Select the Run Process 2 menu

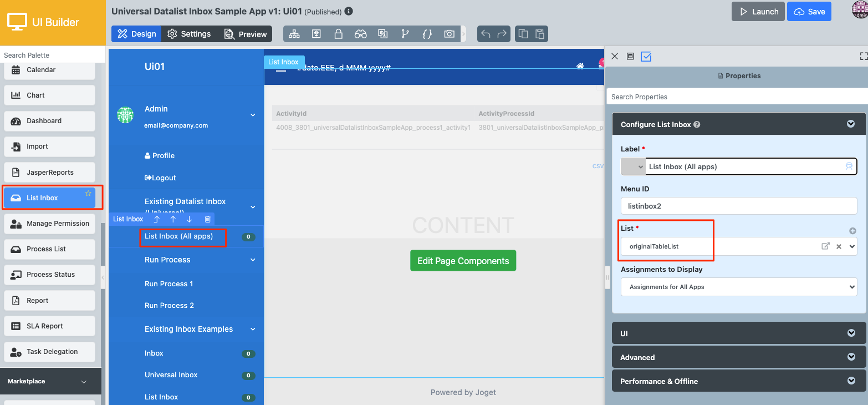point(169,306)
